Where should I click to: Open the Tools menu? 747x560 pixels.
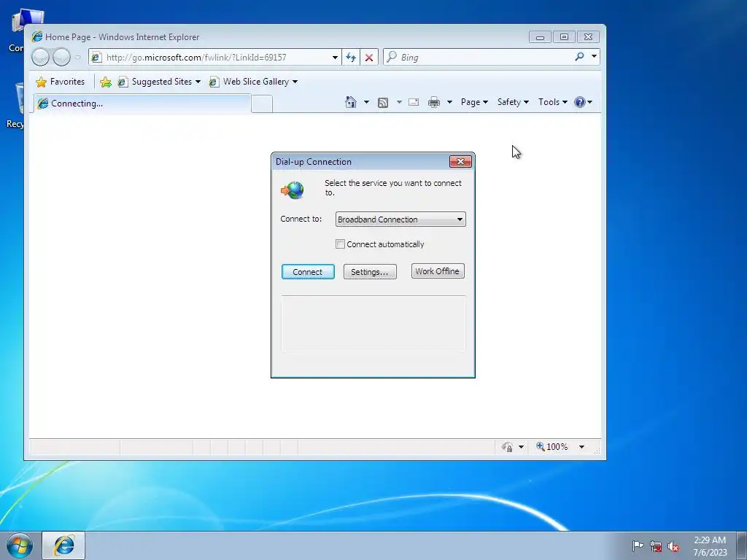[x=553, y=102]
